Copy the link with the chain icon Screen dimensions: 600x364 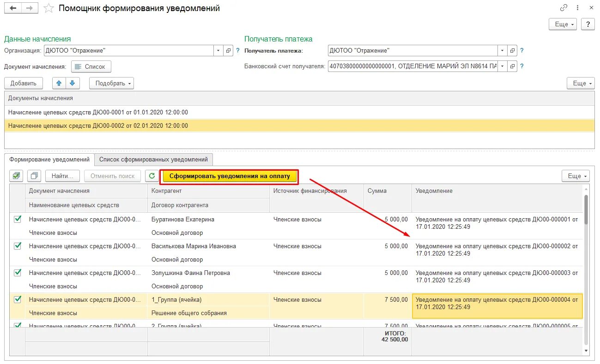[x=564, y=8]
